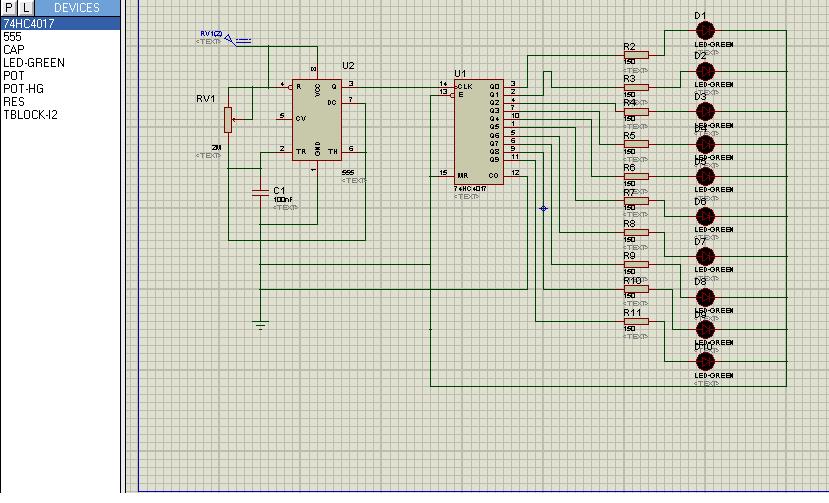The image size is (829, 503).
Task: Select the U1 74HC4017 counter chip
Action: 478,132
